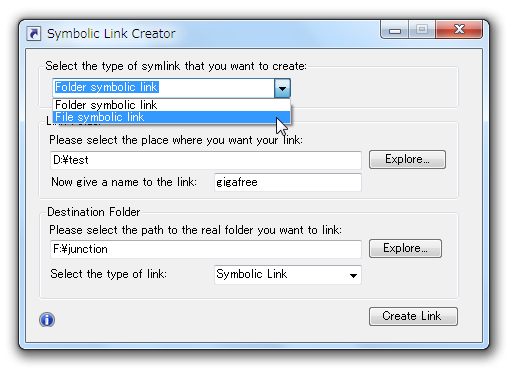Click the destination path field containing F:¥junction
This screenshot has width=511, height=371.
(x=206, y=249)
